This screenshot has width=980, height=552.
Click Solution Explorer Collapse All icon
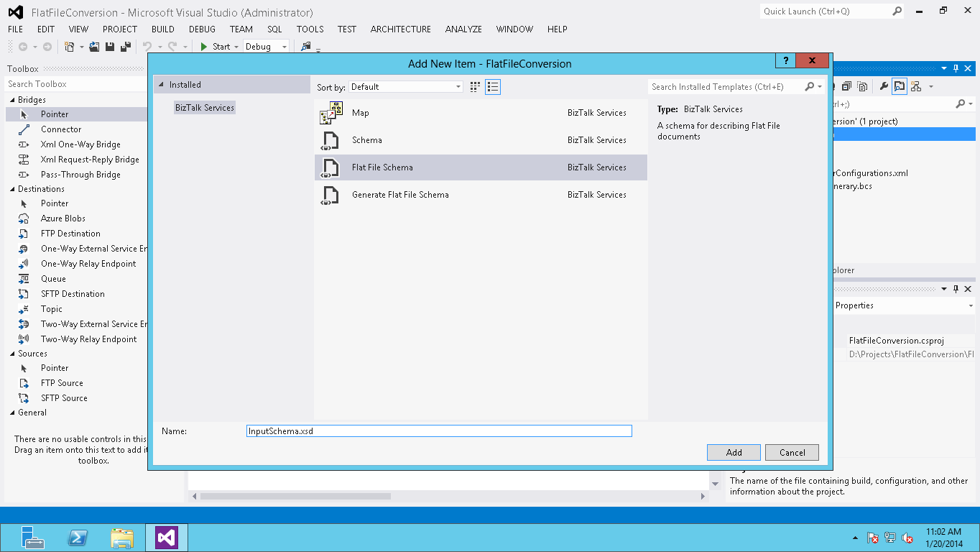tap(846, 86)
